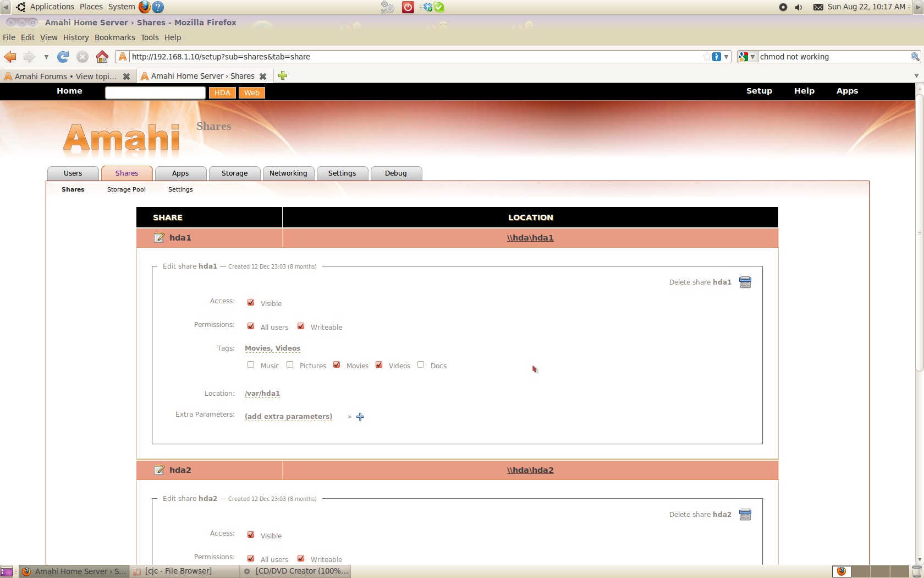Image resolution: width=924 pixels, height=578 pixels.
Task: Click the stop loading icon
Action: coord(82,57)
